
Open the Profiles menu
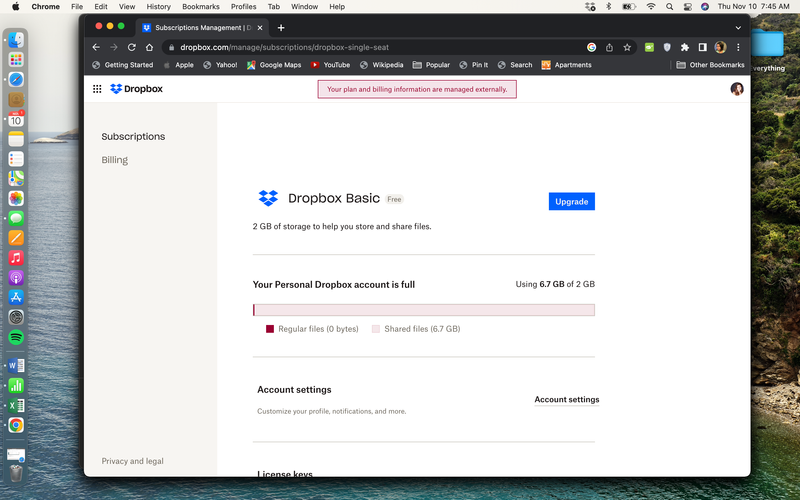point(243,7)
